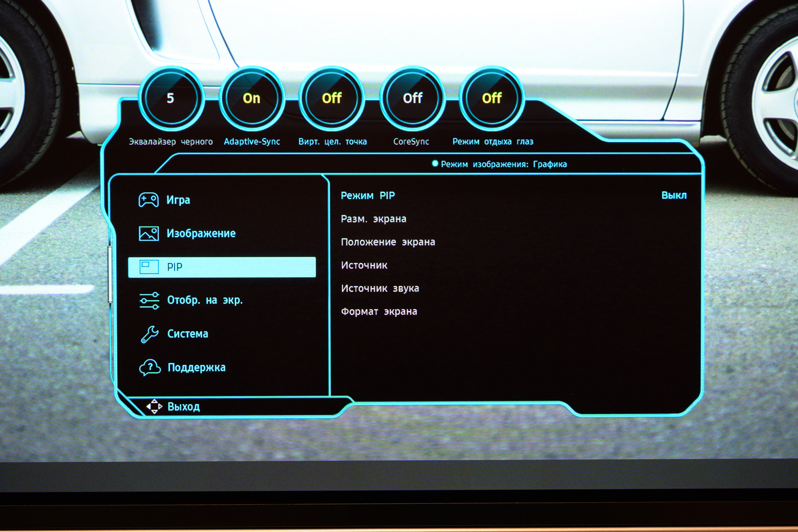Click the Вирт. цел. точка Off dial

click(332, 99)
